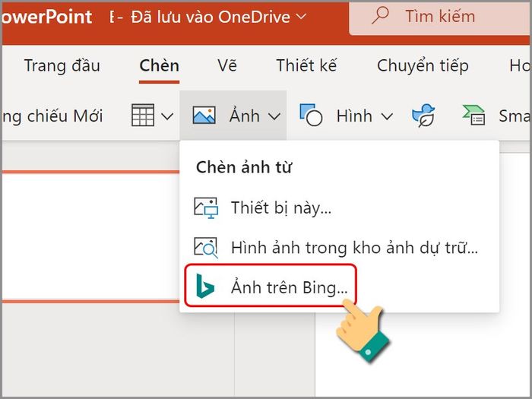
Task: Select the Chèn ribbon tab
Action: click(159, 65)
